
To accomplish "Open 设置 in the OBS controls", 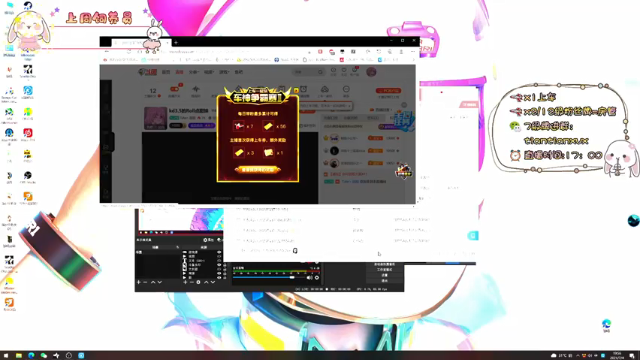I will point(384,275).
